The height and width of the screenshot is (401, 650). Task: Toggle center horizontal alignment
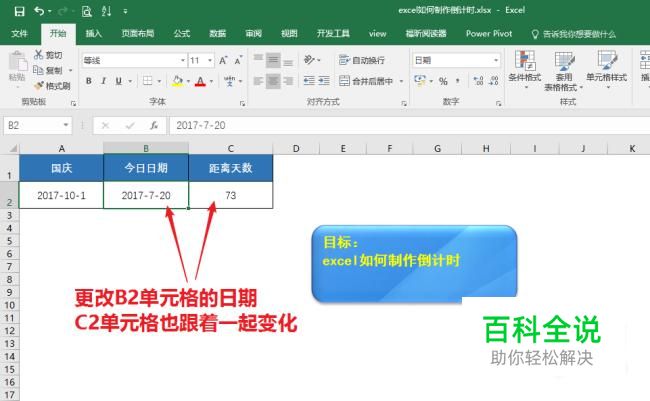click(x=273, y=81)
